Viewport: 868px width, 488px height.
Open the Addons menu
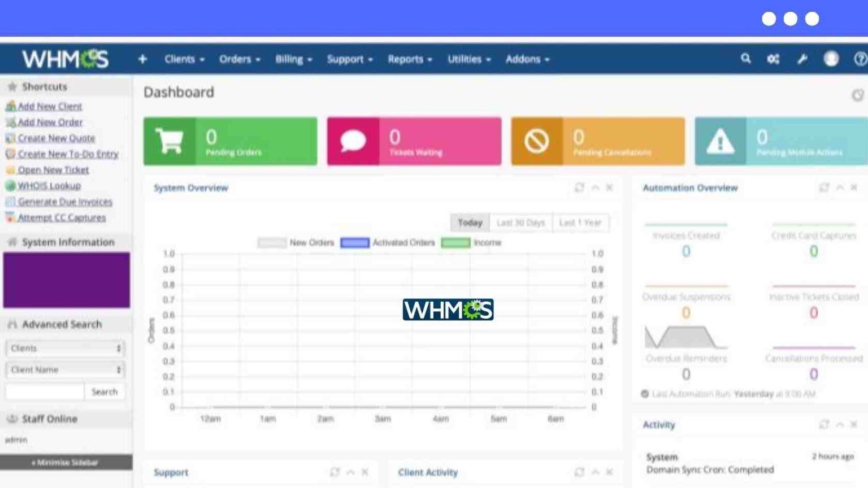coord(527,59)
